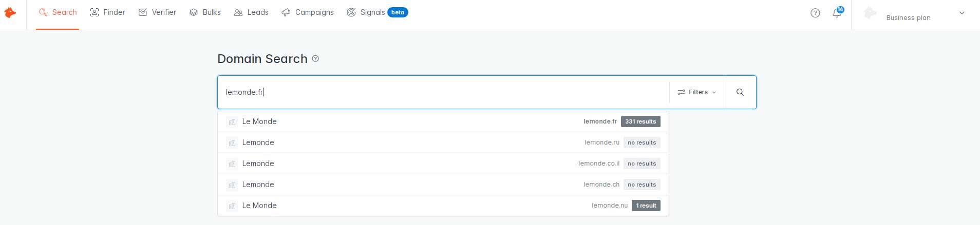
Task: Expand the Business plan account menu
Action: [x=916, y=13]
